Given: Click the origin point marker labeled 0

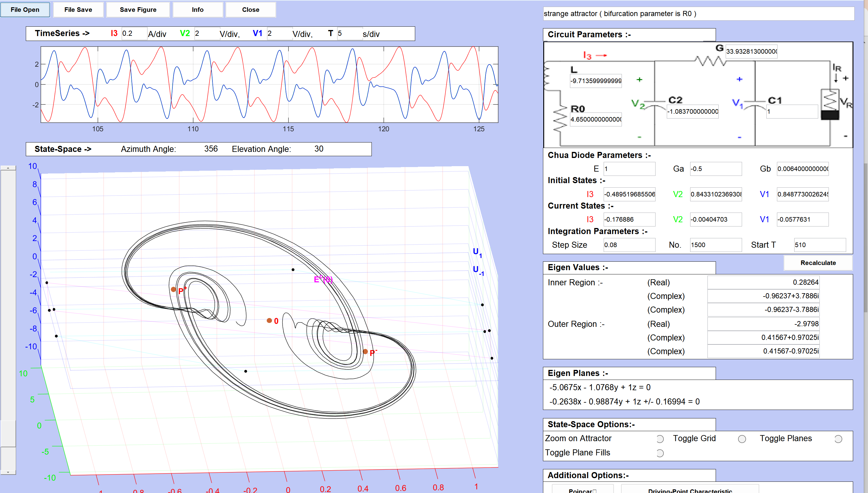Looking at the screenshot, I should click(x=269, y=320).
